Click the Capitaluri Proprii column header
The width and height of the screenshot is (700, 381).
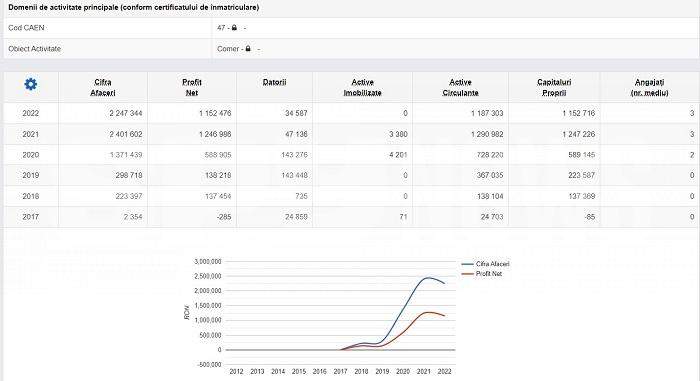tap(554, 88)
